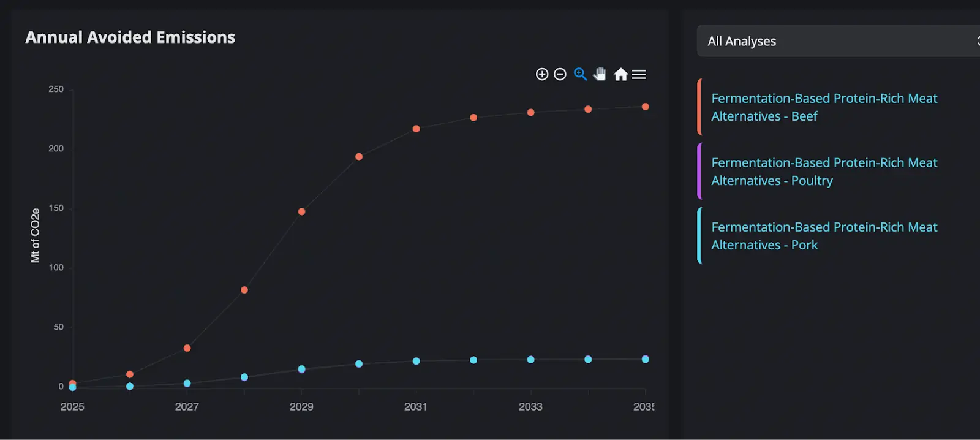Click the orange color bar beside Beef

tap(699, 107)
